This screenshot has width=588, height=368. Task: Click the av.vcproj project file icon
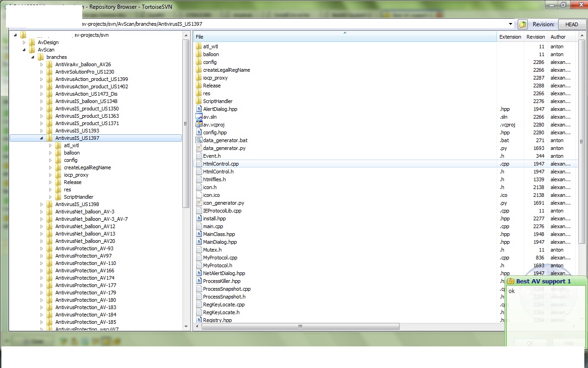point(199,125)
